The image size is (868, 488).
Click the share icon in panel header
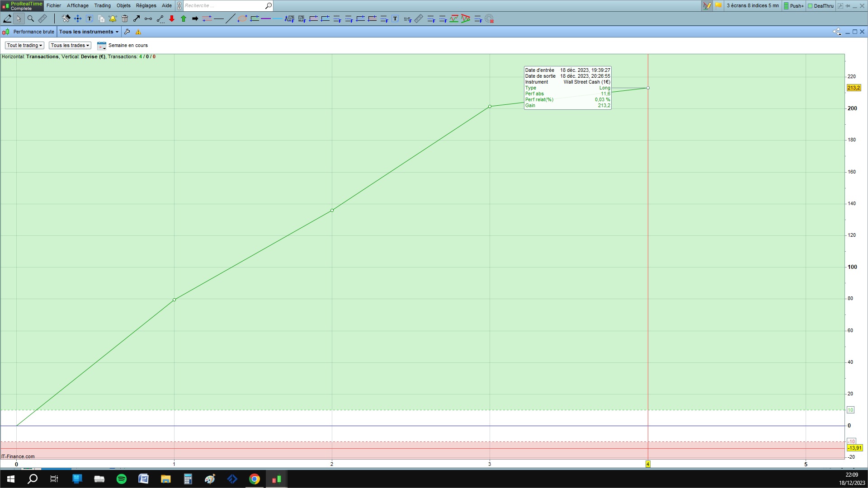(x=837, y=32)
